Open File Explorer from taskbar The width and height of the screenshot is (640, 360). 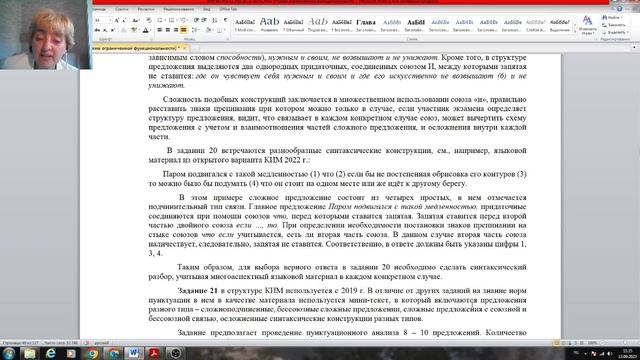pos(30,353)
